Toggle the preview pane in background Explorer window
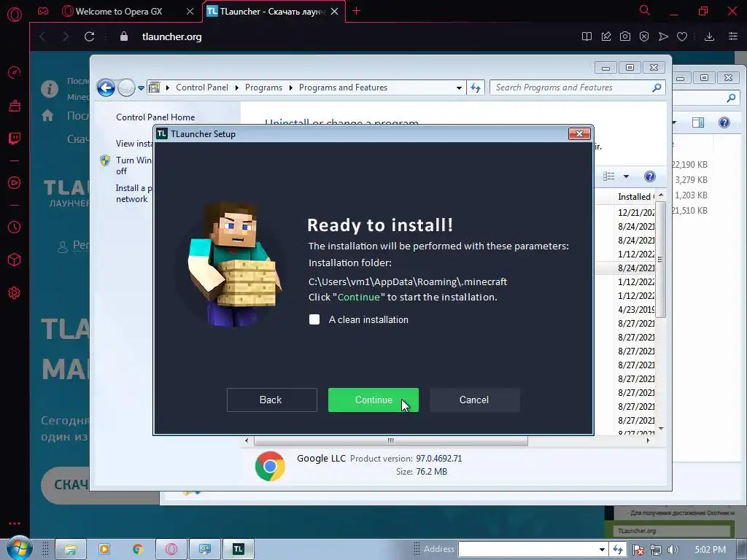 (698, 122)
